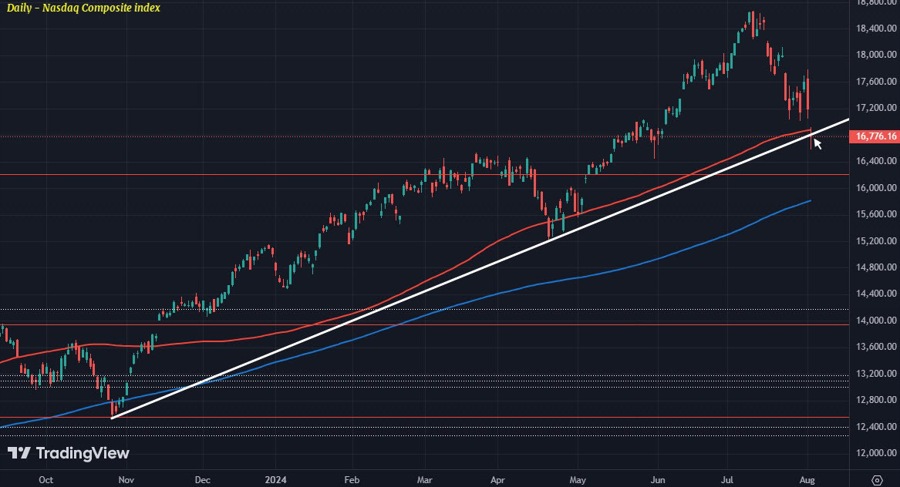The image size is (900, 487).
Task: Open chart settings gear icon
Action: click(876, 479)
